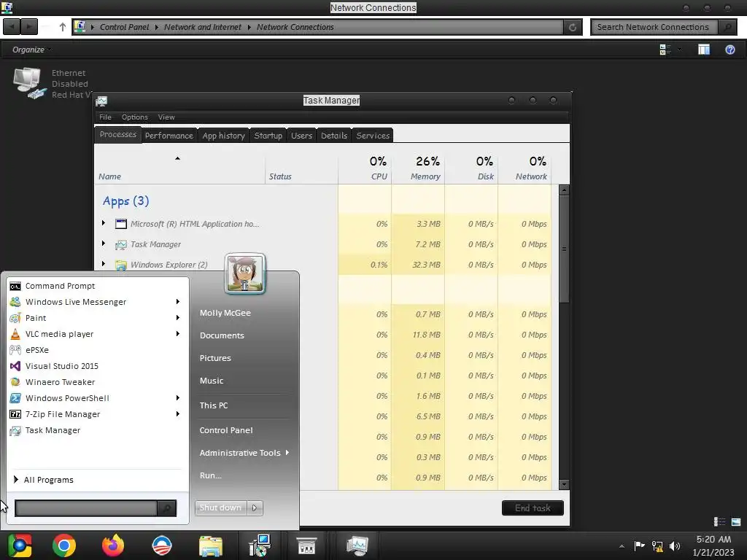Click the Start button on taskbar
Viewport: 747px width, 560px height.
tap(19, 545)
